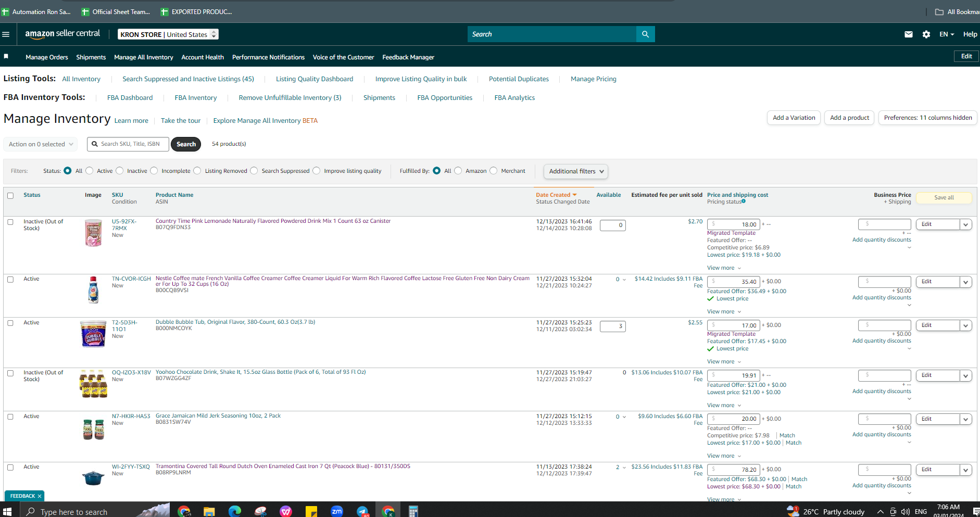Click the search magnifier button

tap(645, 34)
